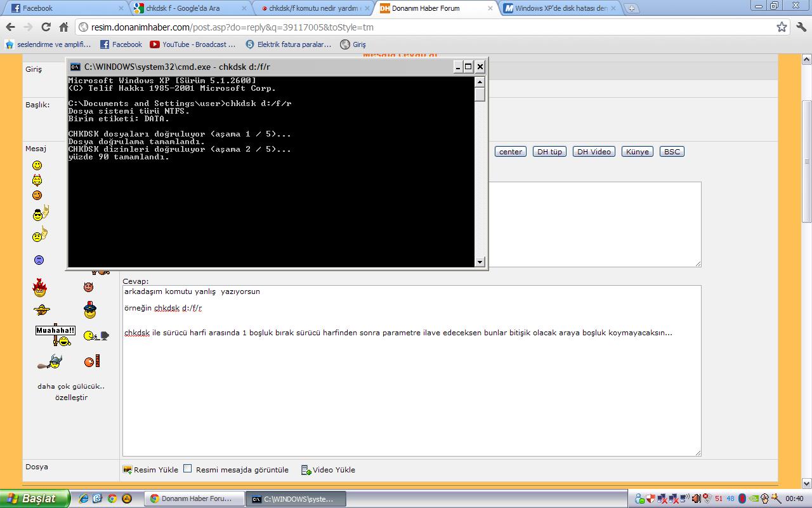Open the Başlat start menu
The height and width of the screenshot is (508, 812).
(34, 498)
